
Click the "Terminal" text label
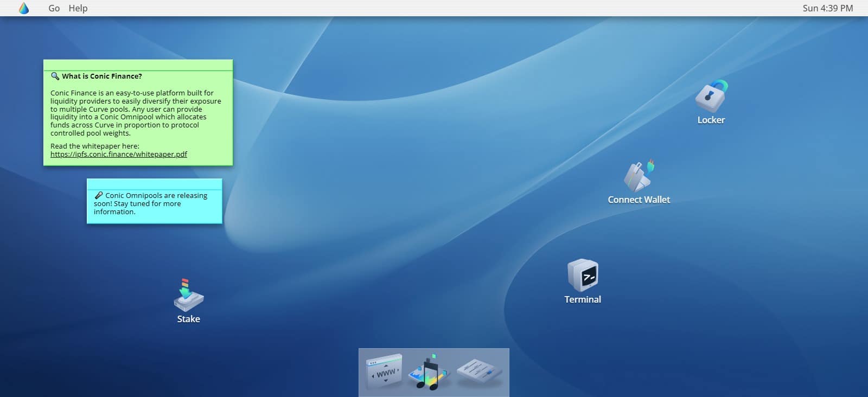click(582, 299)
